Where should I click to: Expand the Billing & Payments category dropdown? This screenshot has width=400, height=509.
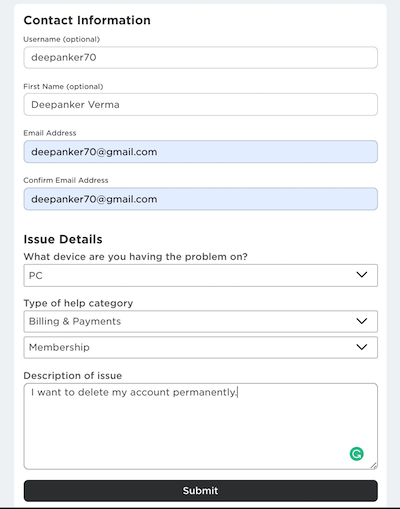click(200, 321)
